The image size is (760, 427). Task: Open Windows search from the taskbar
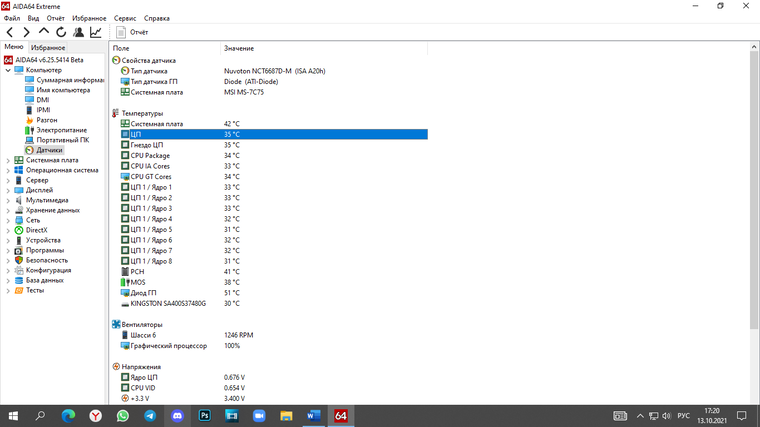tap(40, 416)
